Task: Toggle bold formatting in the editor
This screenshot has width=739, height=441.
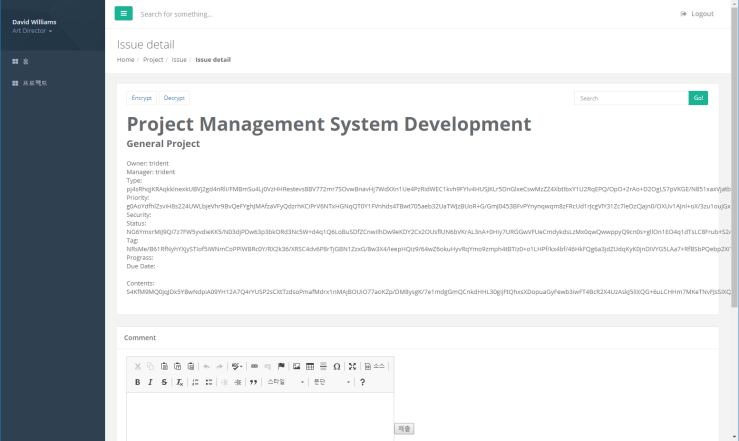Action: point(137,382)
